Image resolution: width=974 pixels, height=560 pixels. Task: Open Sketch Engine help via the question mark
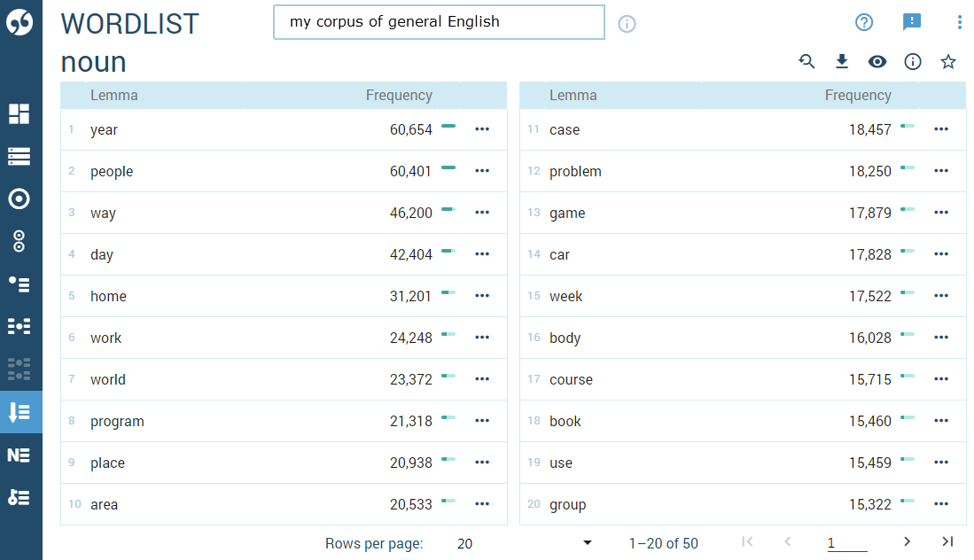pyautogui.click(x=864, y=22)
